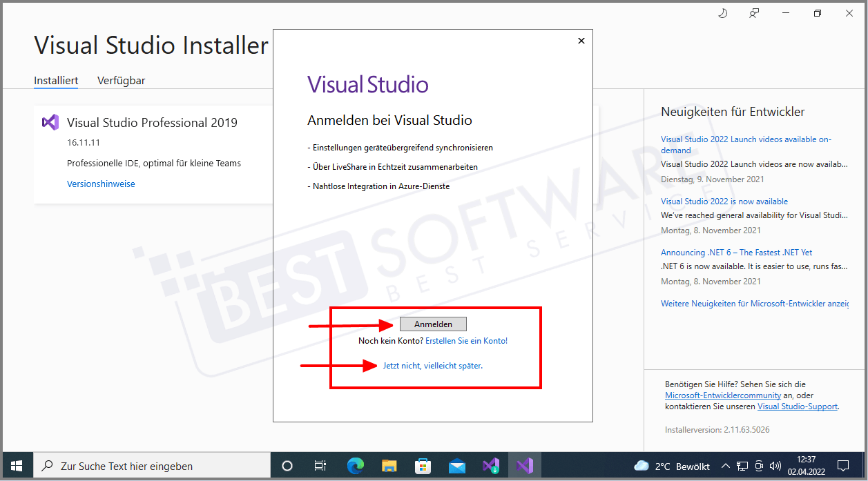This screenshot has width=868, height=481.
Task: Expand hidden icons in the system tray
Action: [x=725, y=466]
